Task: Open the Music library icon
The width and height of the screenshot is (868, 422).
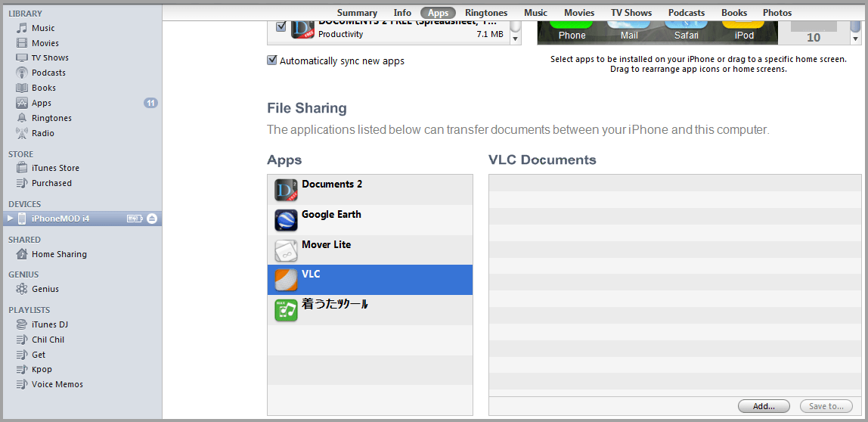Action: (22, 28)
